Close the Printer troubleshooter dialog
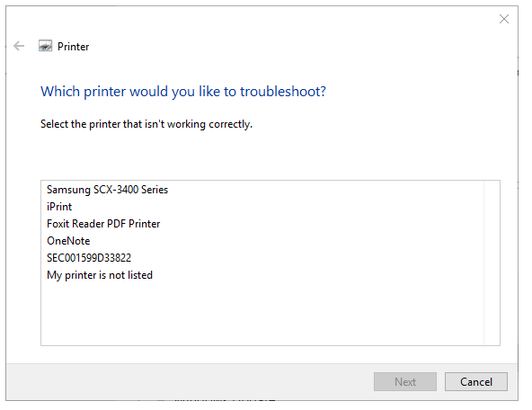 pyautogui.click(x=504, y=19)
